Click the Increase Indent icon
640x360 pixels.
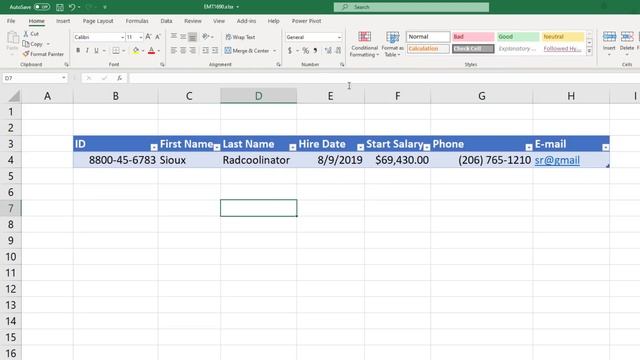point(215,51)
